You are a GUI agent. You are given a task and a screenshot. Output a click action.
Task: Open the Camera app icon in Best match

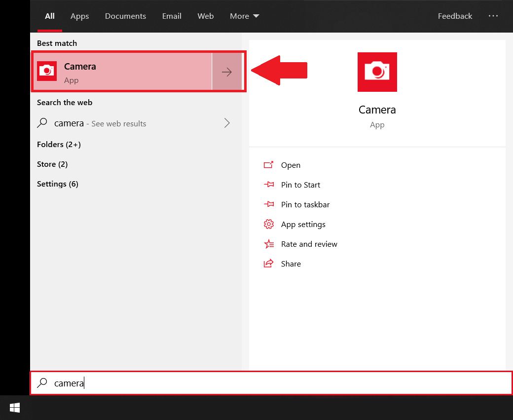click(x=47, y=71)
